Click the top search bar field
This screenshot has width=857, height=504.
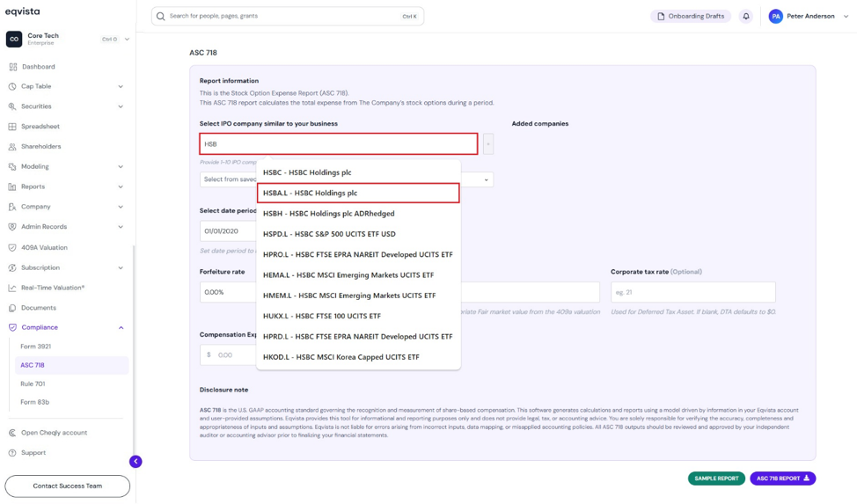click(x=288, y=17)
